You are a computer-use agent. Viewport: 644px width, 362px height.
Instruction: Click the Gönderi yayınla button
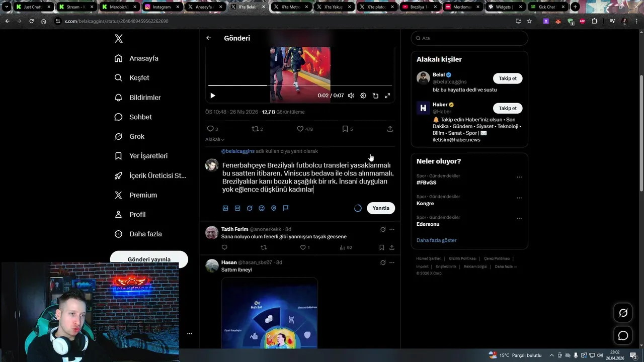[149, 259]
